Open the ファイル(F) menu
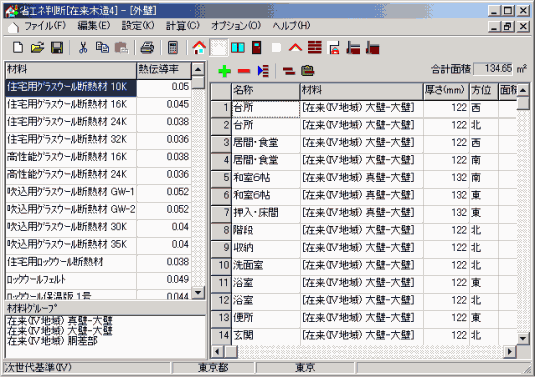 pos(45,26)
